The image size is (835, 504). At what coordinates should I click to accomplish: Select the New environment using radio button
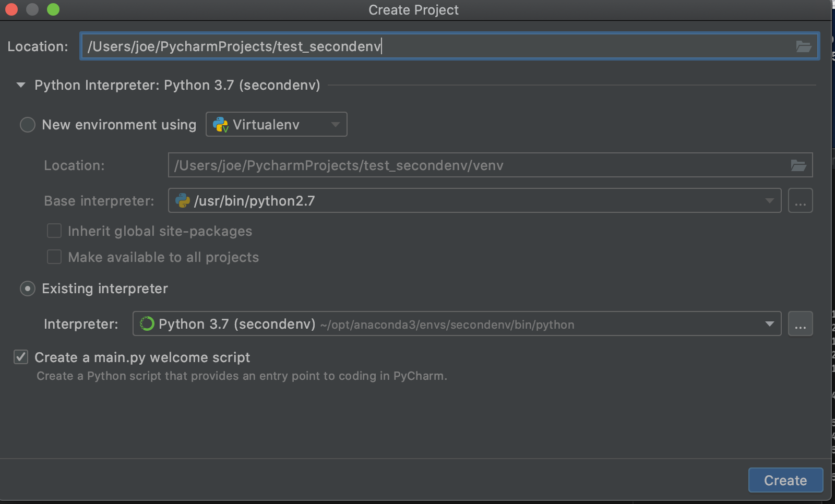pyautogui.click(x=27, y=125)
